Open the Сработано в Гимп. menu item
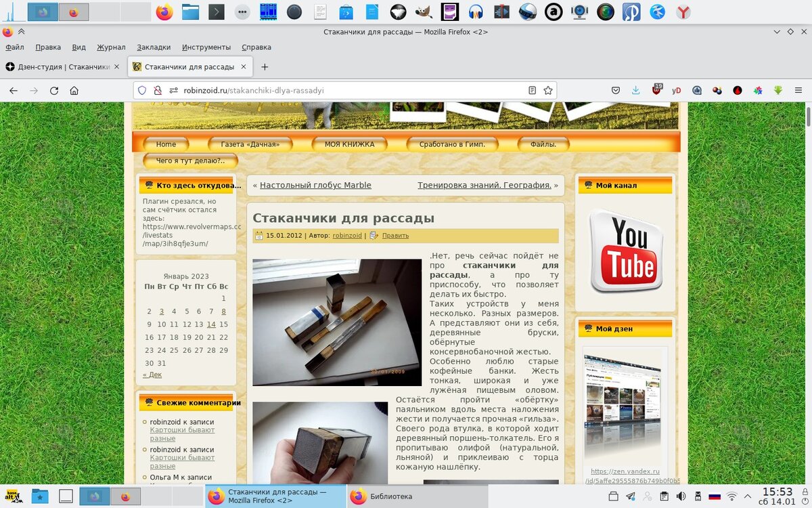 pyautogui.click(x=452, y=144)
